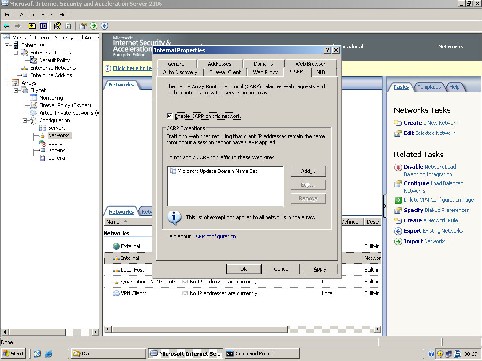Click the Specify Dial-up Preferences icon
This screenshot has height=361, width=482.
[x=398, y=210]
